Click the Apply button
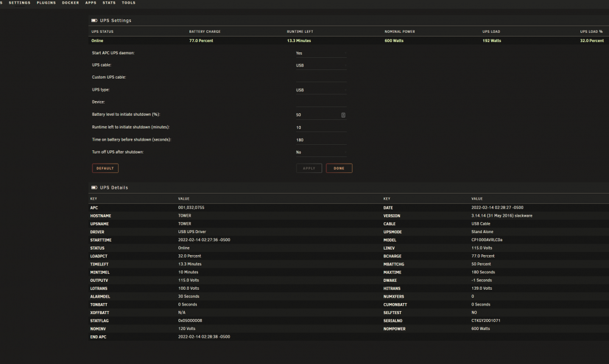The image size is (609, 364). point(309,168)
